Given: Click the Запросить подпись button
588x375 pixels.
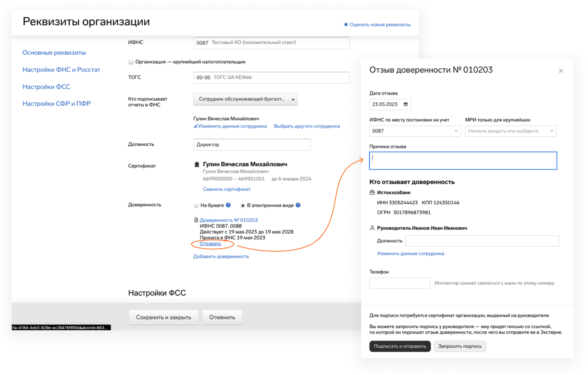Looking at the screenshot, I should pos(460,346).
